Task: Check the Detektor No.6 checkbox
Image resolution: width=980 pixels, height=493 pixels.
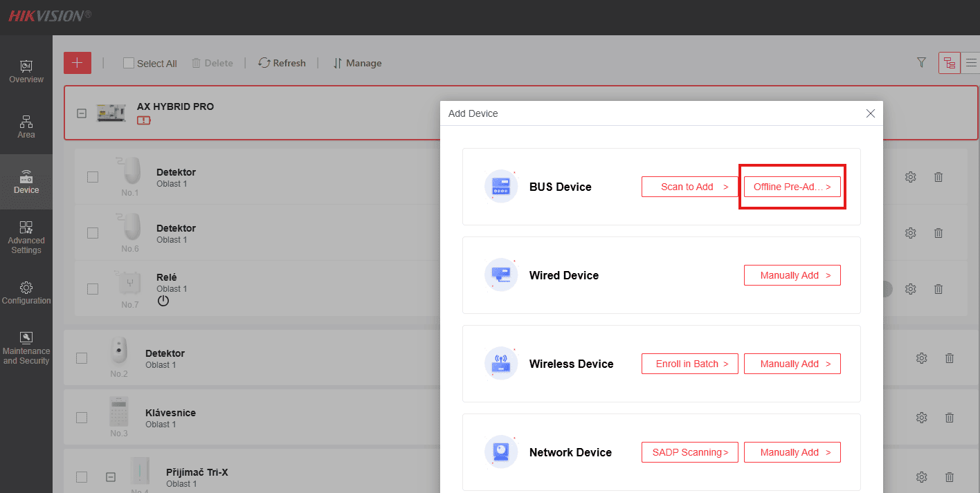Action: tap(93, 233)
